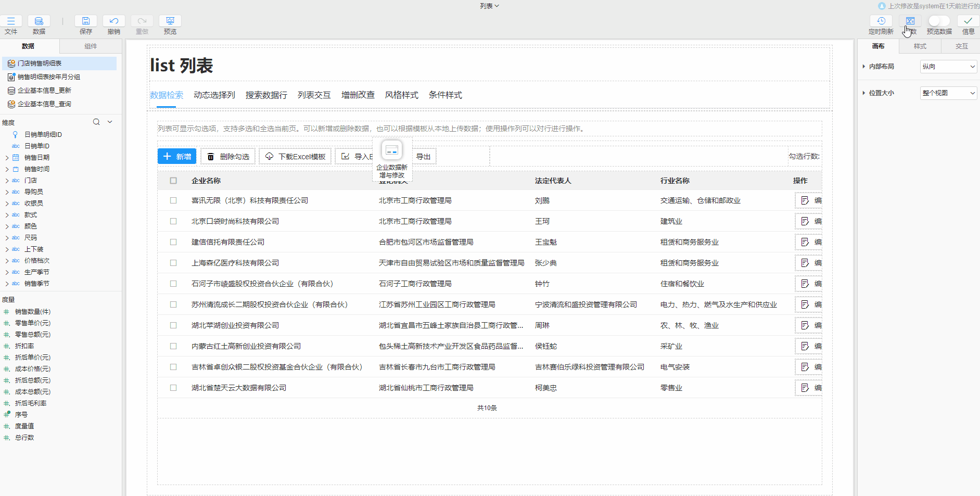Switch to the 动态选择列 tab

(214, 95)
